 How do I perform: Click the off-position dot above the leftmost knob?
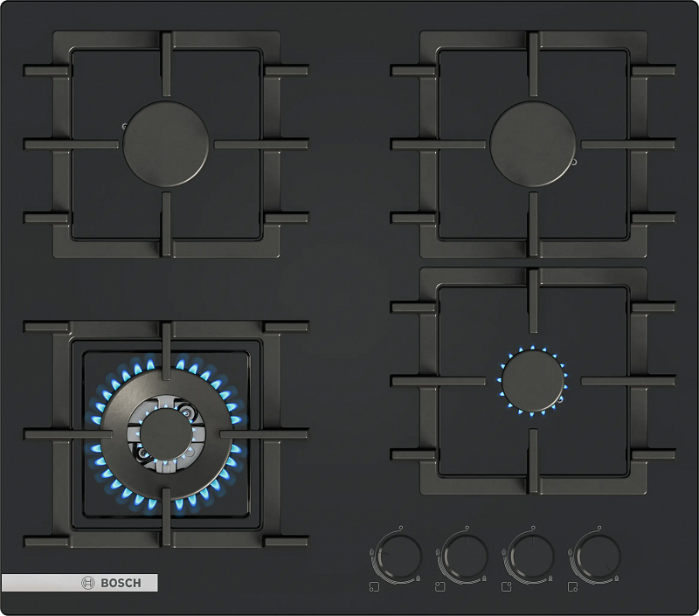pyautogui.click(x=401, y=526)
